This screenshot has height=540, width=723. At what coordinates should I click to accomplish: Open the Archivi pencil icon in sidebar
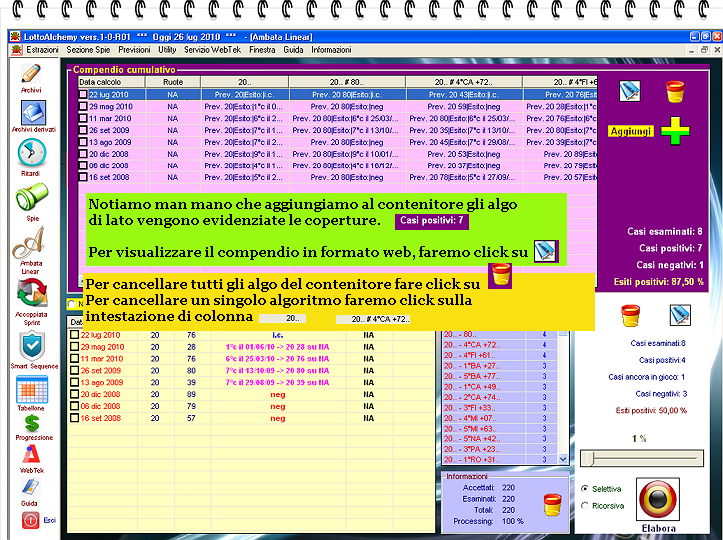(x=31, y=74)
